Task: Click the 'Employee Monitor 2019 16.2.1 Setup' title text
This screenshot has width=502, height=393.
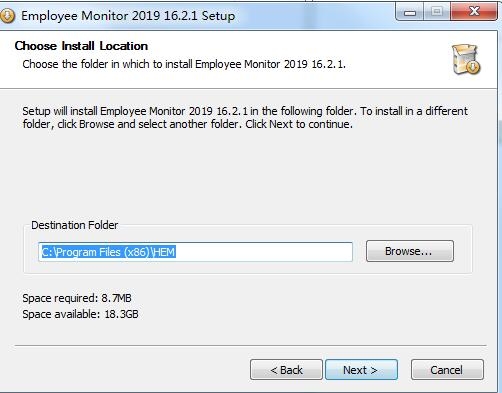Action: 128,16
